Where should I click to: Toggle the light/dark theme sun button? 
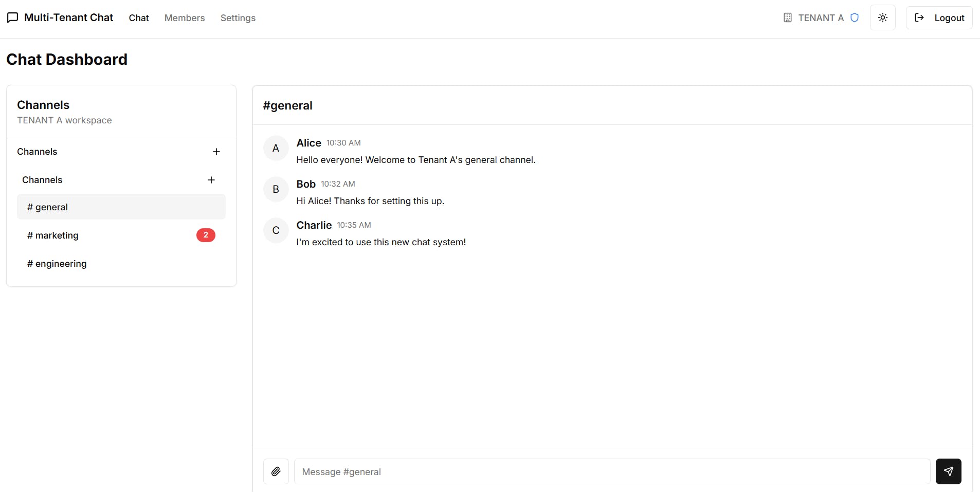882,18
